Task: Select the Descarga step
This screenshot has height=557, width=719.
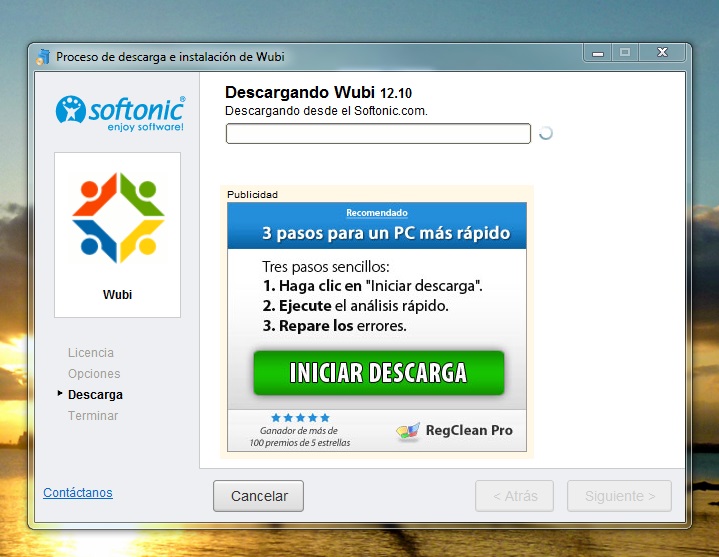Action: [x=95, y=395]
